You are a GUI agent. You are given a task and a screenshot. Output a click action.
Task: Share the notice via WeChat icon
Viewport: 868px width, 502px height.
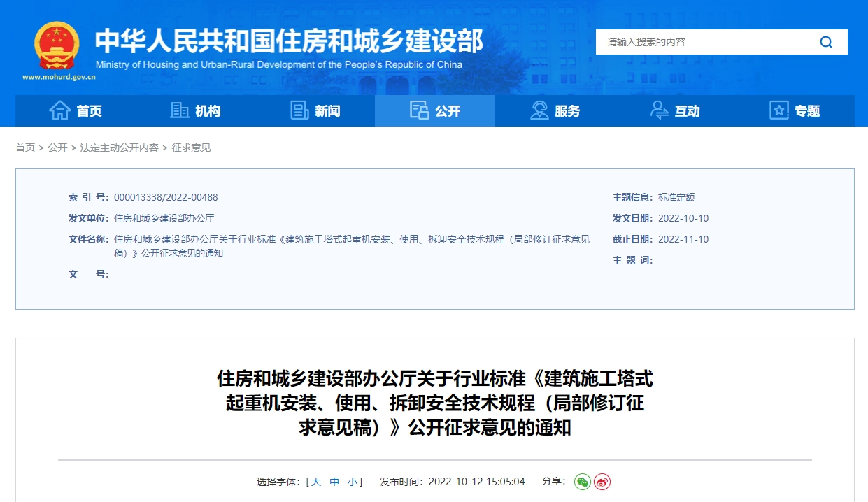(581, 481)
